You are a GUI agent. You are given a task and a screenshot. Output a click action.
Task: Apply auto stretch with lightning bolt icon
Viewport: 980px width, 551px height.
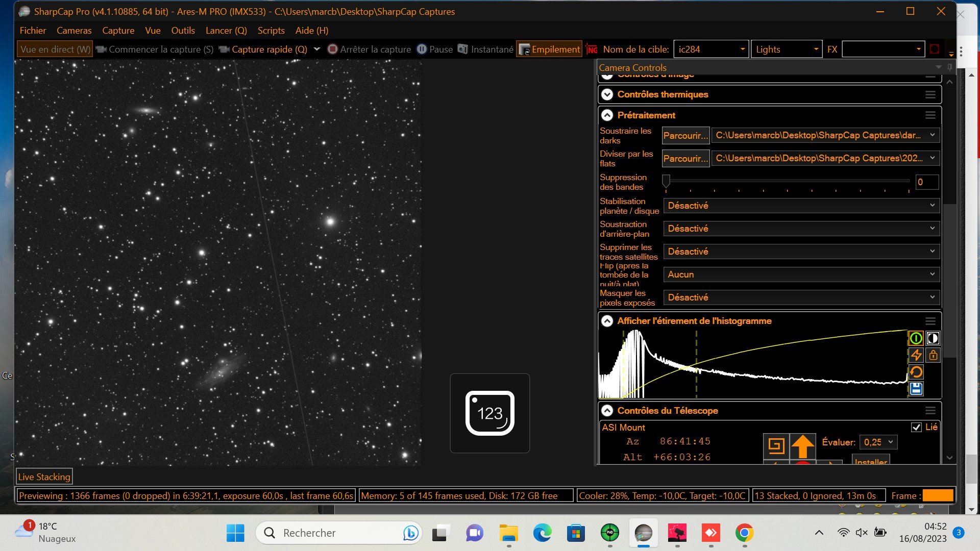(916, 355)
